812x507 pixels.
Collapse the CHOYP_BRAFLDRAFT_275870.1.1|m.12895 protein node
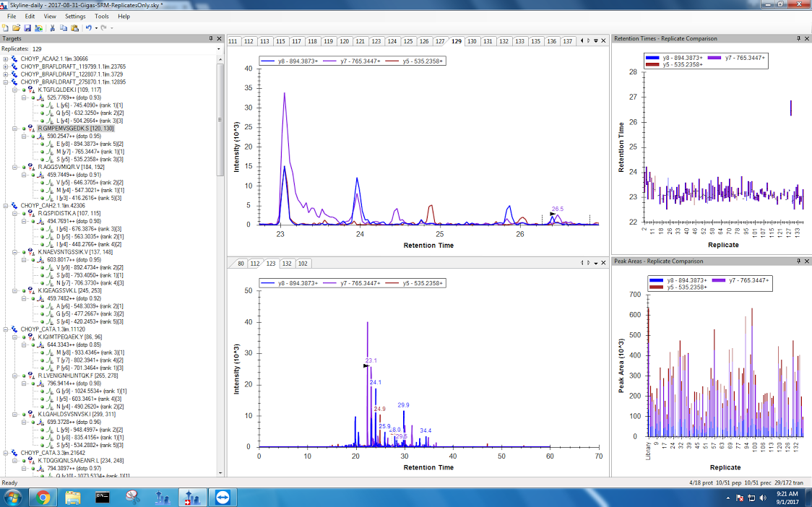click(x=6, y=82)
